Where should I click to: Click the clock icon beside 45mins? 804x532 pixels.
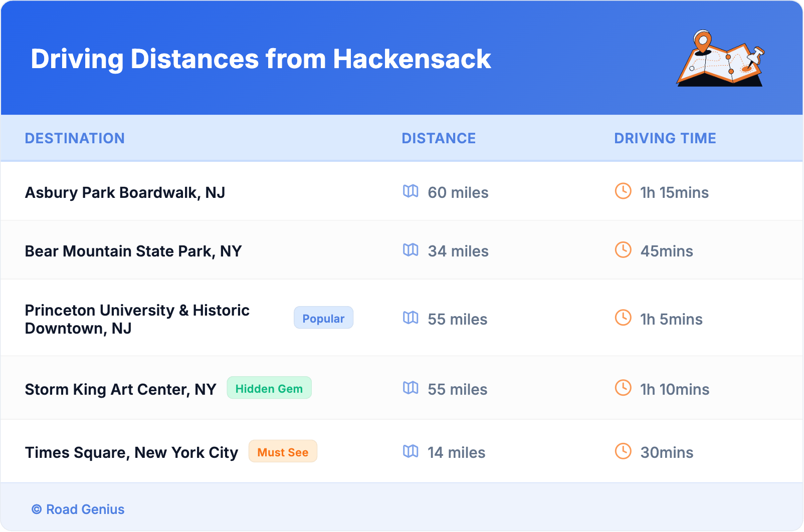coord(623,250)
